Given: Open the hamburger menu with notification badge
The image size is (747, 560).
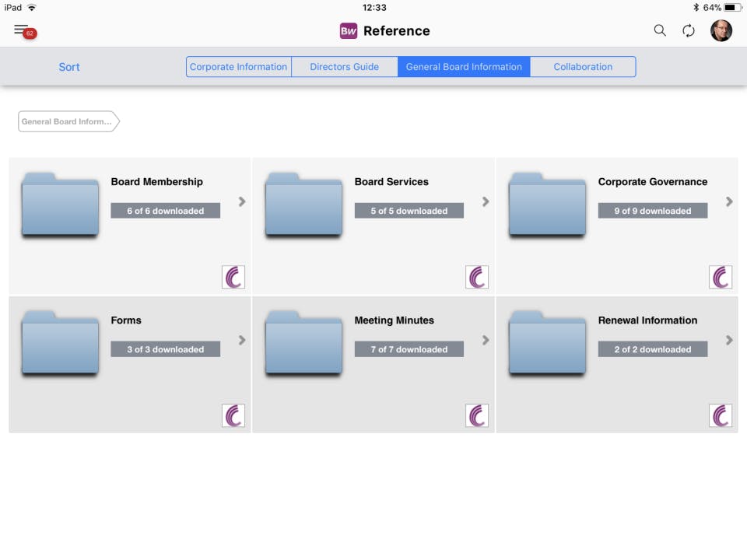Looking at the screenshot, I should pos(25,31).
